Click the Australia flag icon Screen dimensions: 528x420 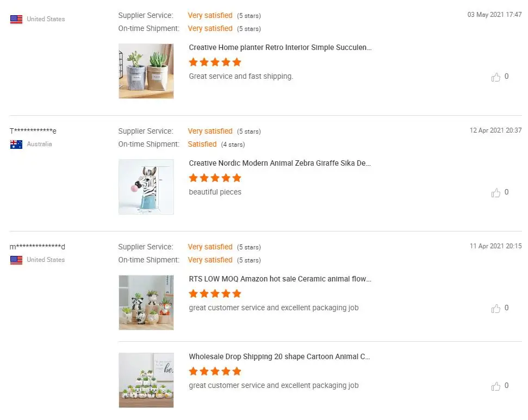16,145
